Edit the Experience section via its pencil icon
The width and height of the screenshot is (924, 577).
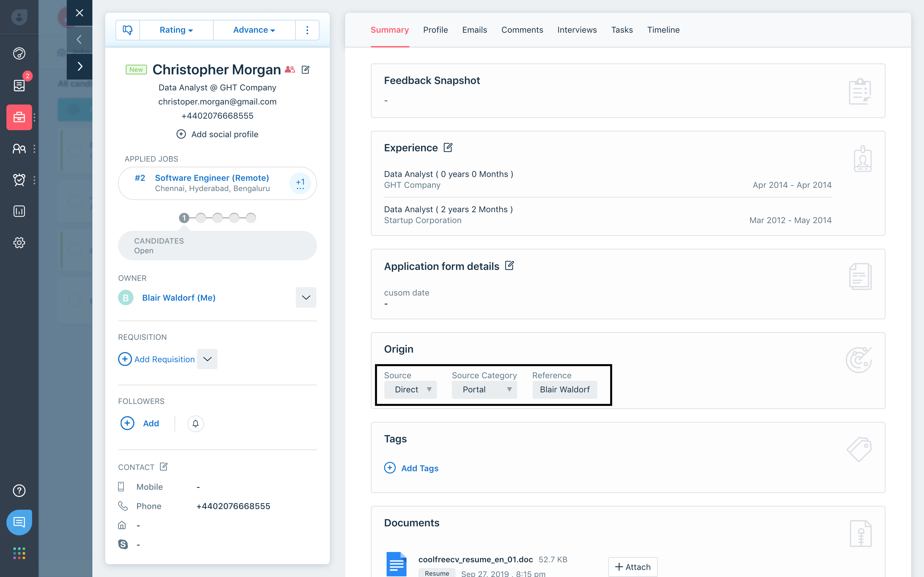pyautogui.click(x=448, y=148)
